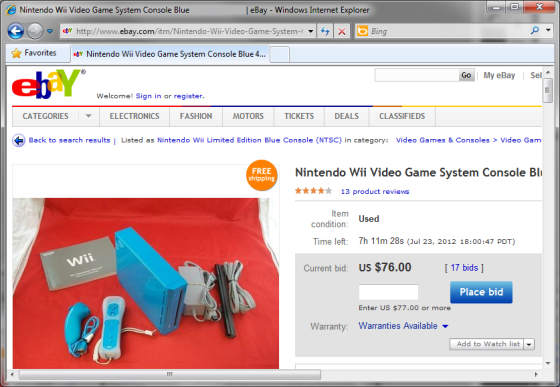Image resolution: width=560 pixels, height=387 pixels.
Task: Maximize the Internet Explorer window
Action: coord(515,7)
